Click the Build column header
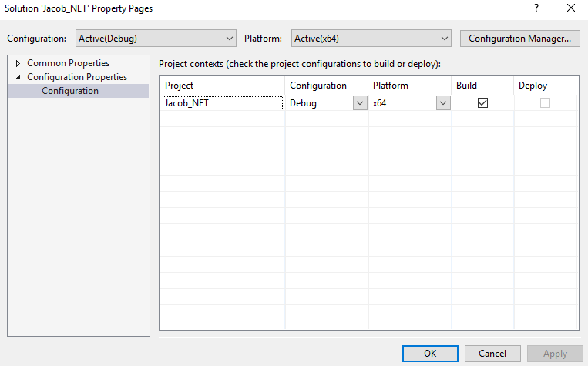The image size is (588, 366). (x=482, y=86)
